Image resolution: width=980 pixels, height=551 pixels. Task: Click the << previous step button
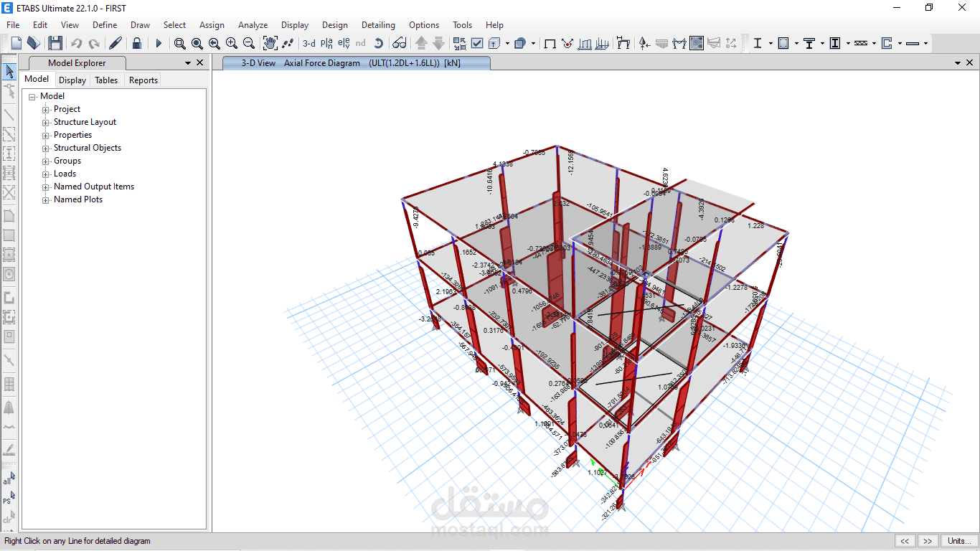click(905, 541)
